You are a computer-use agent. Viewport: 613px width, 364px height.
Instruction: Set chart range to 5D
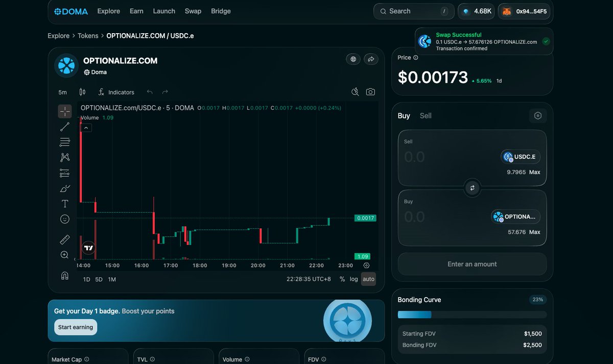[99, 279]
